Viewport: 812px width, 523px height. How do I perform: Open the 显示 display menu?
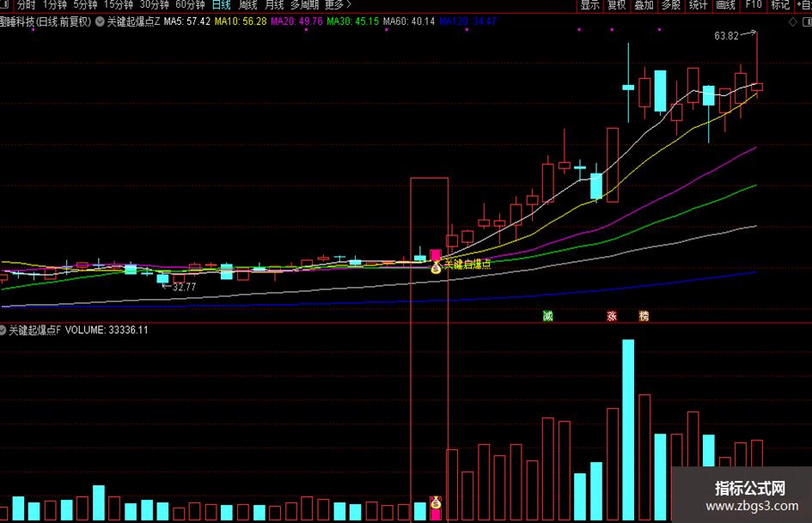coord(589,5)
